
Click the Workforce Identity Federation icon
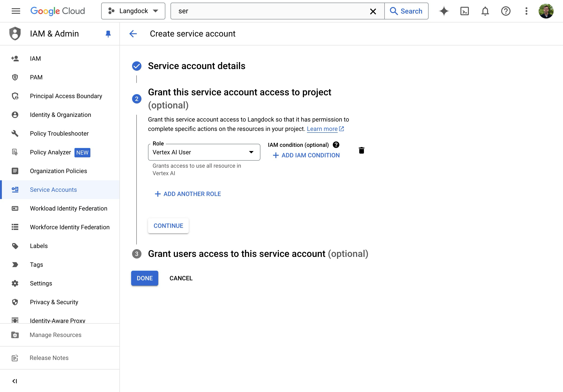pyautogui.click(x=15, y=227)
